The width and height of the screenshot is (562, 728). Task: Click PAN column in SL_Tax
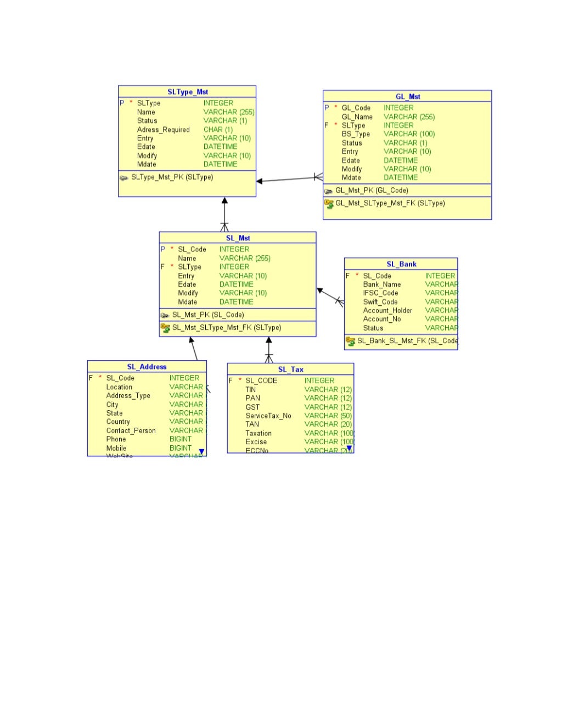point(253,399)
